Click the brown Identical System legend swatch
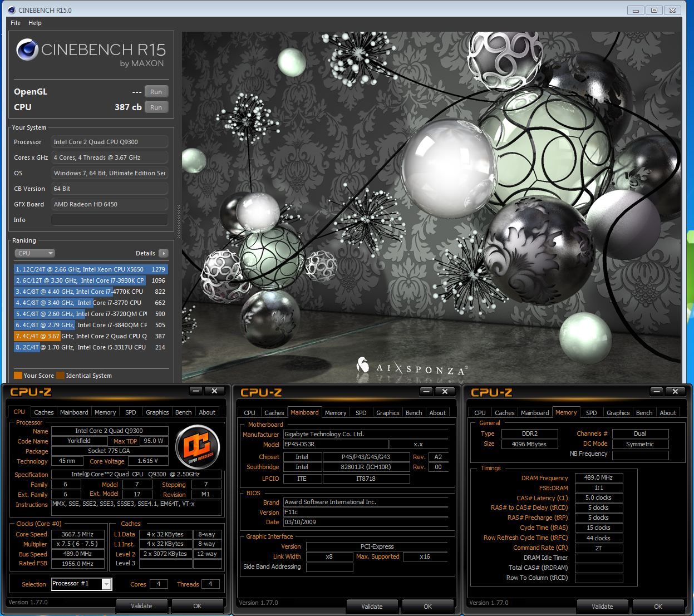Viewport: 694px width, 616px height. click(x=60, y=376)
